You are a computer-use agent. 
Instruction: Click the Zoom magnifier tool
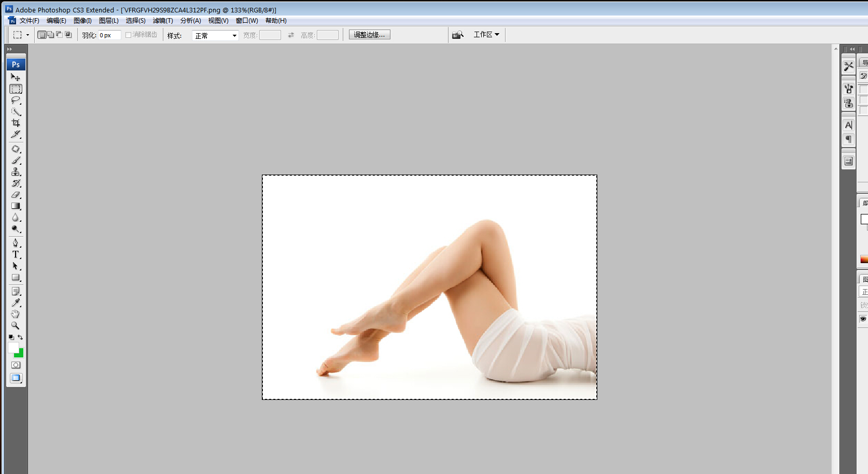[x=16, y=326]
